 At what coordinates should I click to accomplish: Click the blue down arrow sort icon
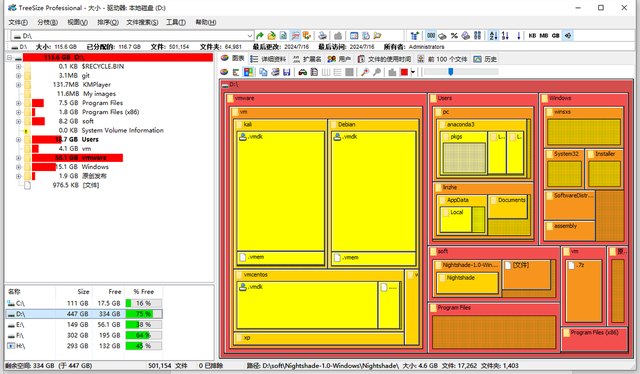click(x=518, y=36)
